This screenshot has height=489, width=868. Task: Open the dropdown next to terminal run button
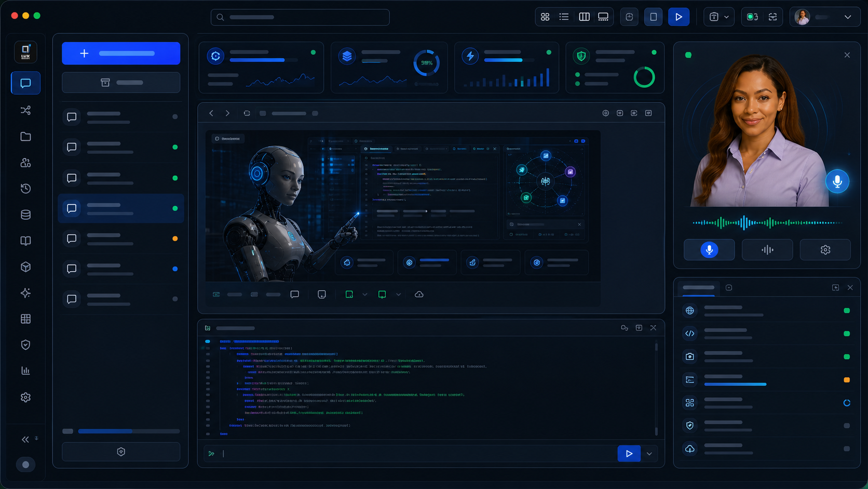(649, 454)
